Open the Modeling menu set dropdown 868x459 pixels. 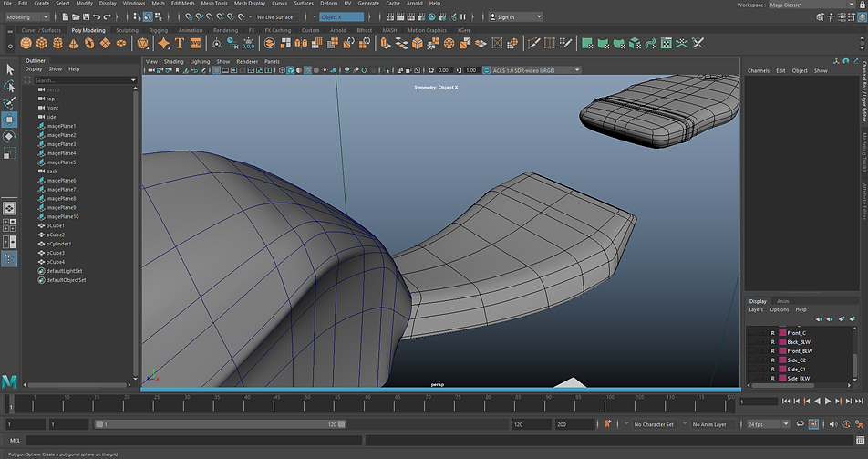click(27, 17)
